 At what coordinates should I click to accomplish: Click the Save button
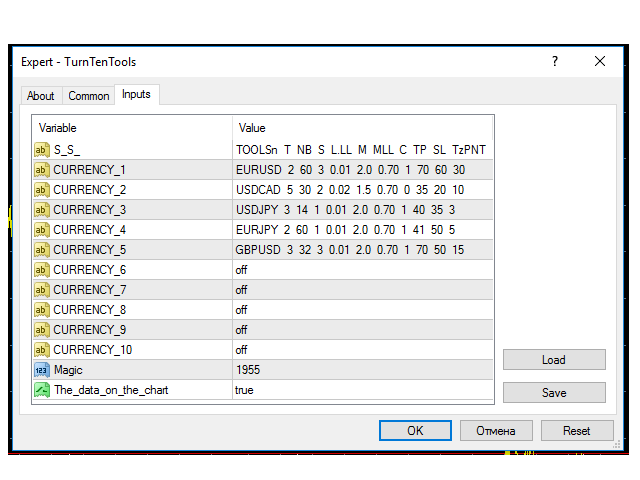554,393
